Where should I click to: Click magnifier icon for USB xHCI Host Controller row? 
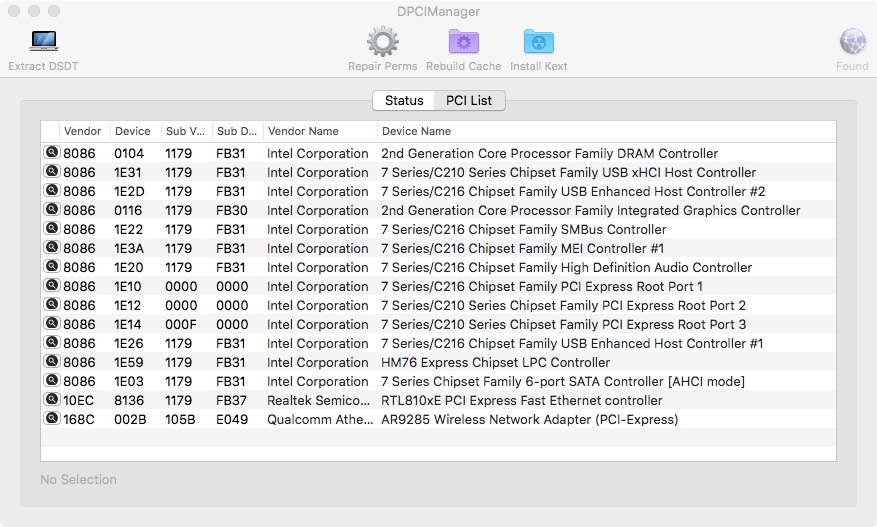point(51,171)
